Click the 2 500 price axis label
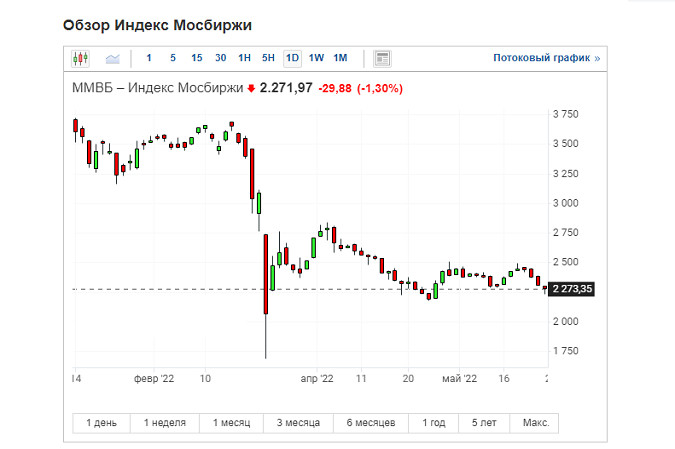This screenshot has height=449, width=675. coord(566,262)
